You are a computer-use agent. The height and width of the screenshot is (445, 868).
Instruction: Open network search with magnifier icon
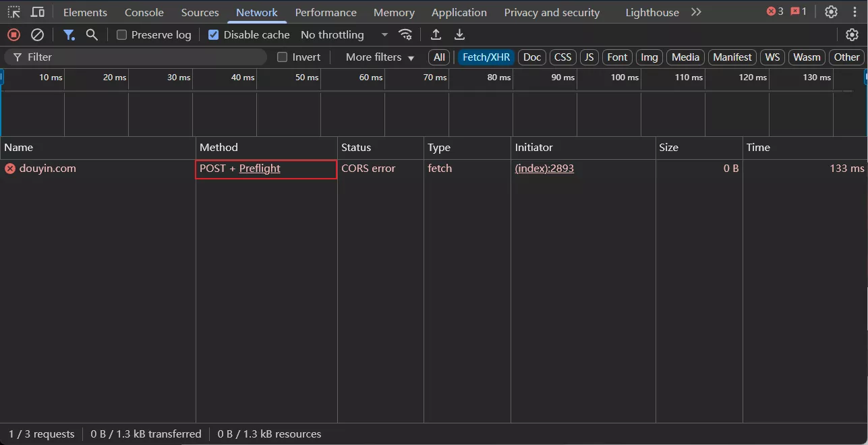92,34
